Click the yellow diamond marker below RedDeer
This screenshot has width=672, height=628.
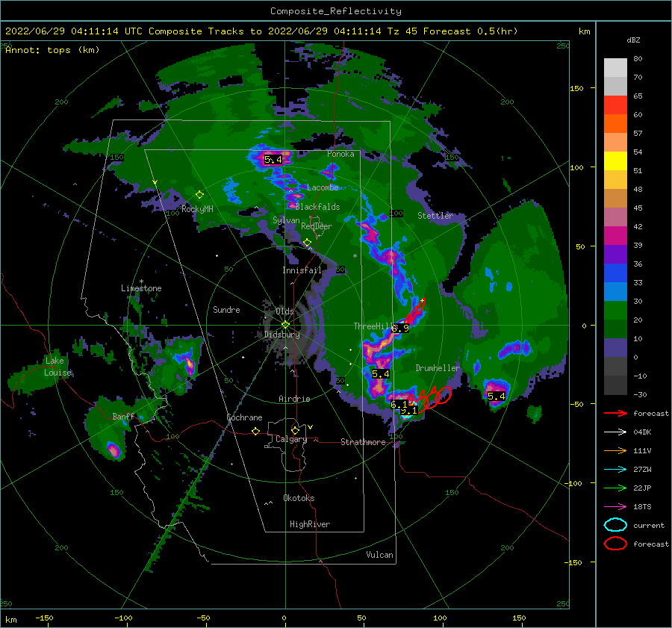click(x=307, y=243)
